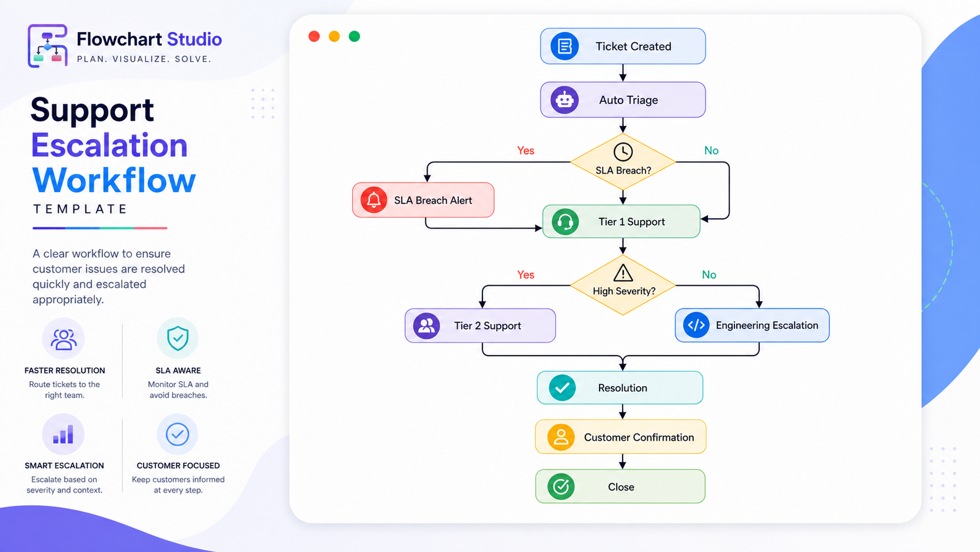This screenshot has width=980, height=552.
Task: Click the TEMPLATE subtitle text
Action: tap(80, 209)
